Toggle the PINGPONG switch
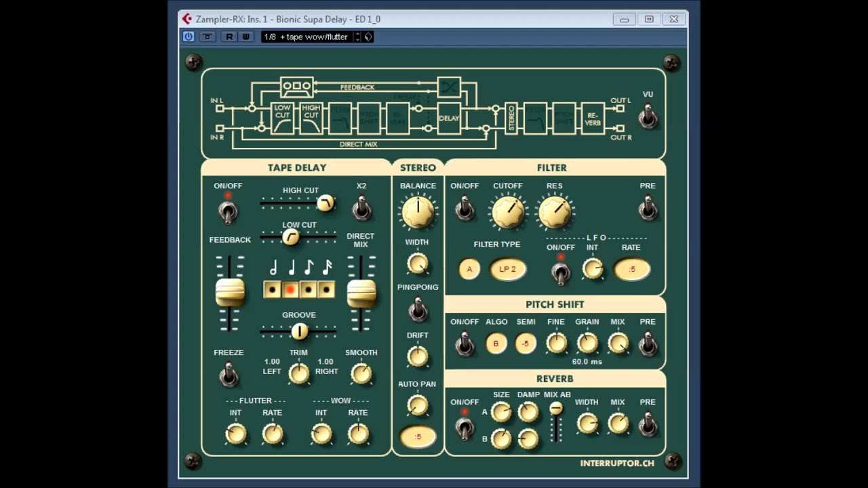This screenshot has height=488, width=868. pos(418,309)
